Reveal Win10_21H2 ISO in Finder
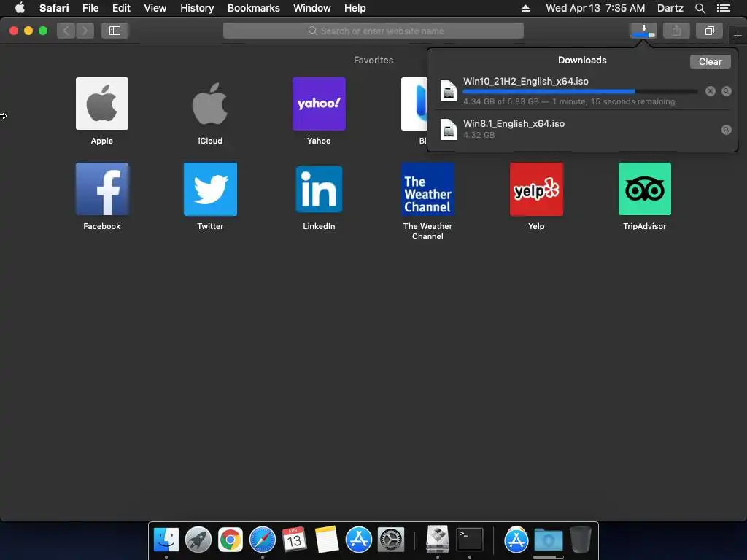Image resolution: width=747 pixels, height=560 pixels. tap(726, 91)
